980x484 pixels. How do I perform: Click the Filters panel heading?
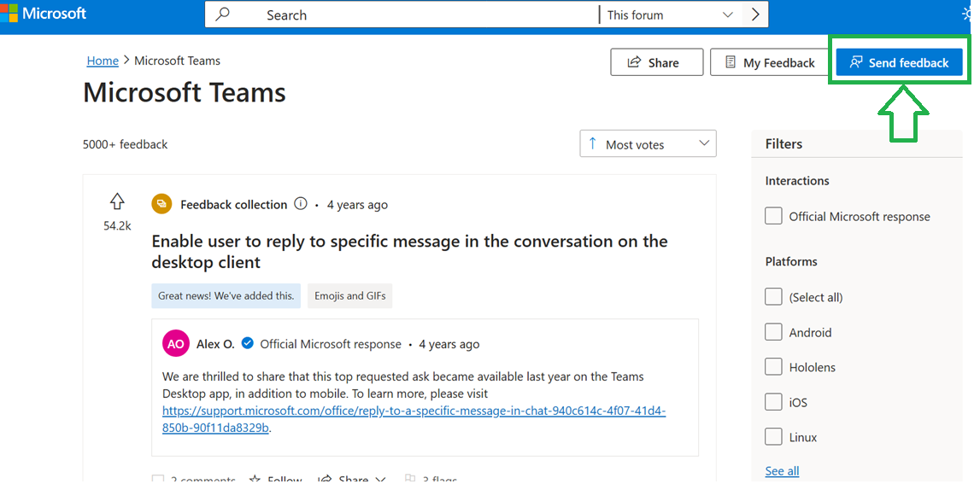pyautogui.click(x=783, y=143)
